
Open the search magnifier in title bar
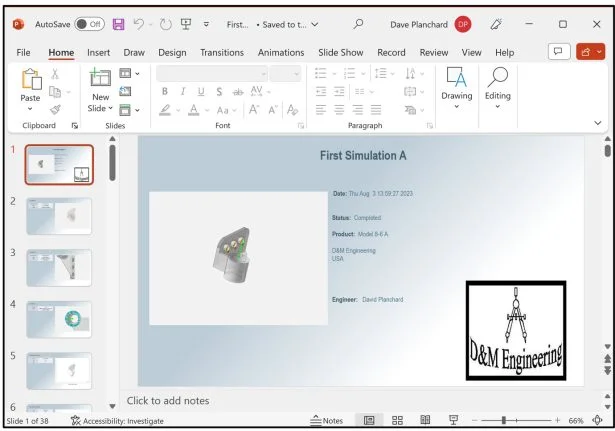pyautogui.click(x=358, y=24)
